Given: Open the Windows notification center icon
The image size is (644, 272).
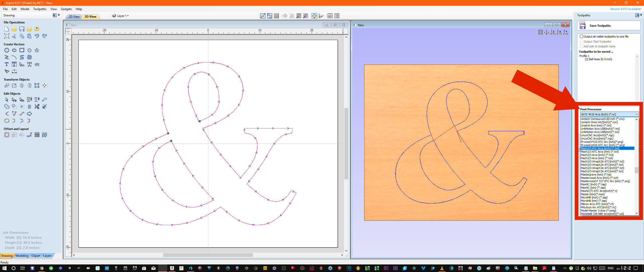Looking at the screenshot, I should 636,268.
